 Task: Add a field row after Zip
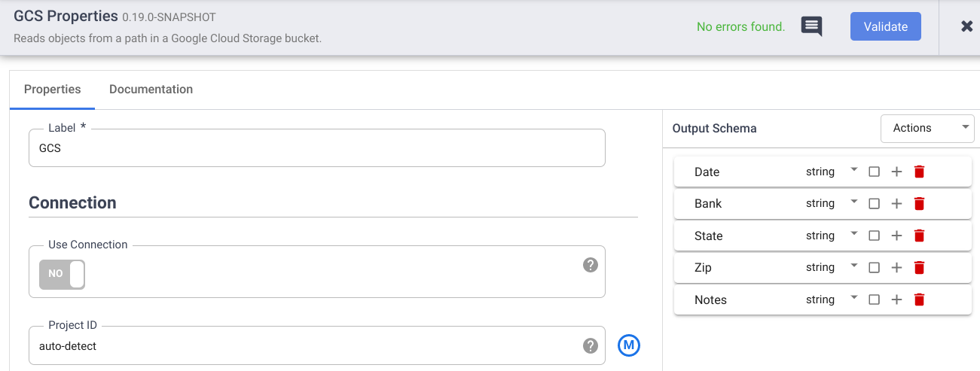tap(896, 267)
